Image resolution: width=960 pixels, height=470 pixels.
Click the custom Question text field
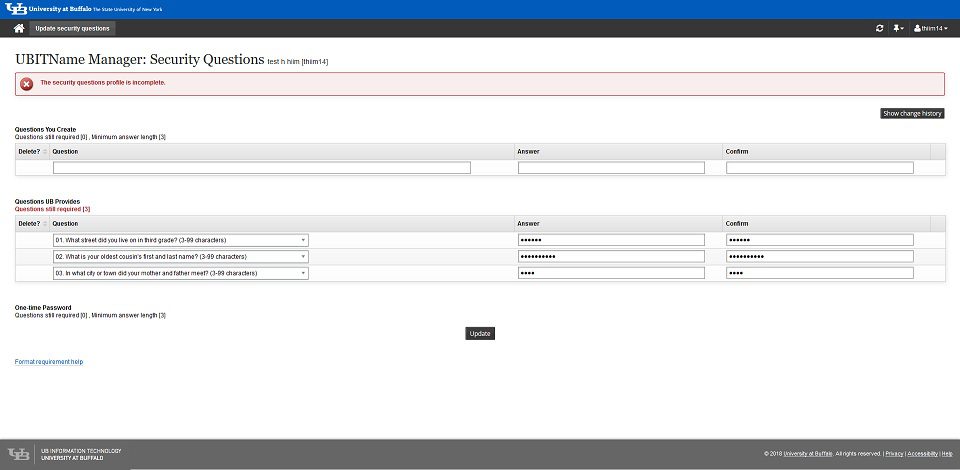pos(261,168)
